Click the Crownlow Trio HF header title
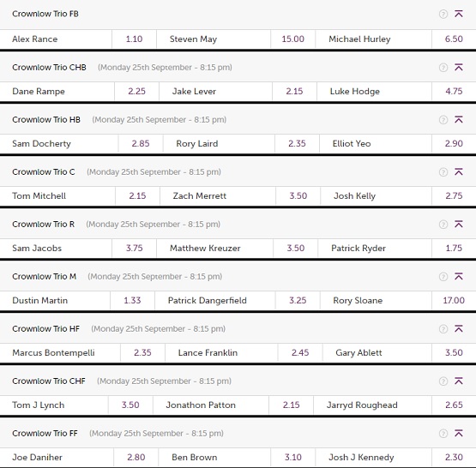Viewport: 476px width, 468px height. [x=45, y=329]
